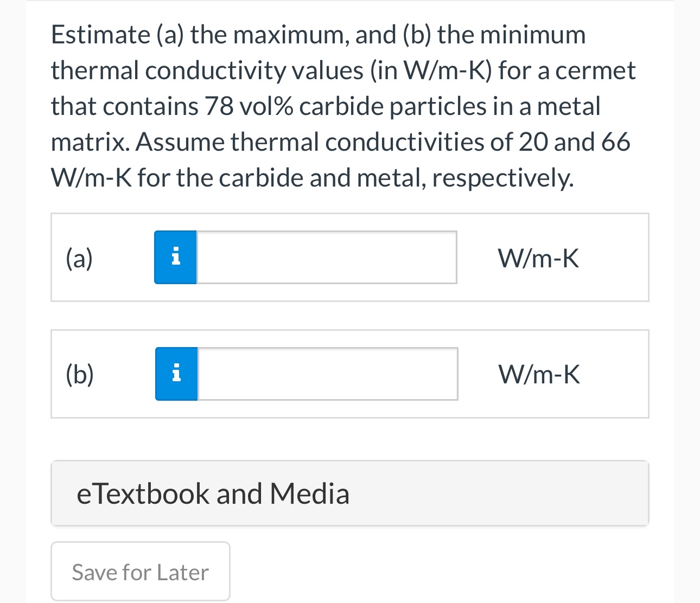Select the 'i' badge in the maximum conductivity row
The height and width of the screenshot is (603, 700).
coord(175,258)
